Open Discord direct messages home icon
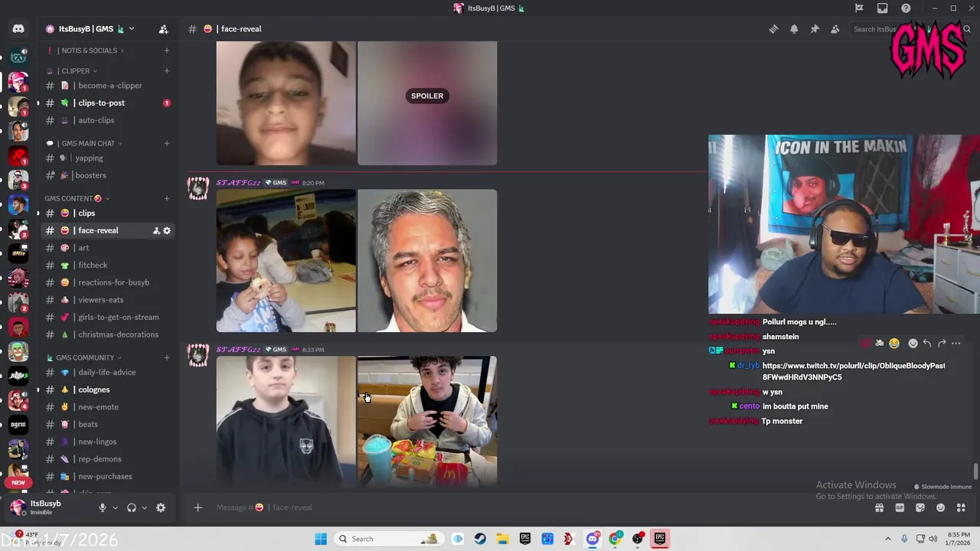980x551 pixels. pyautogui.click(x=18, y=29)
